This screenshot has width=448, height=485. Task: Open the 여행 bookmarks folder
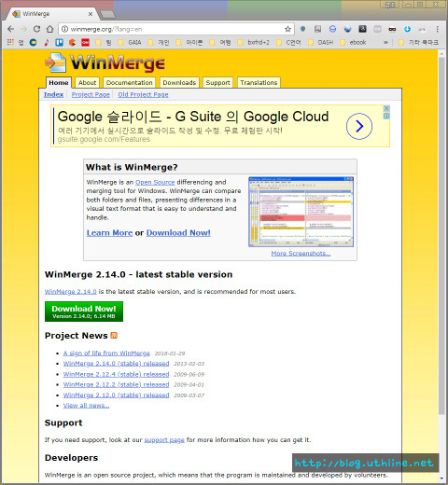tap(220, 42)
